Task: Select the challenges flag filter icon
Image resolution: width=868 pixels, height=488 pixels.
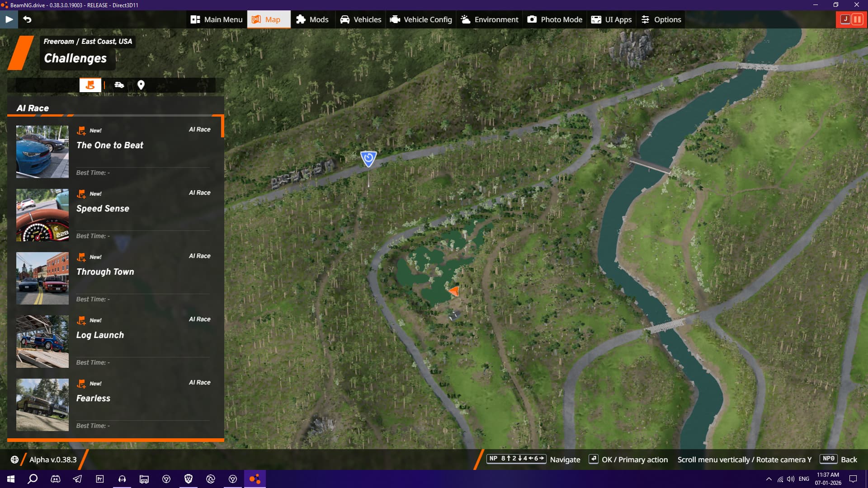Action: point(90,85)
